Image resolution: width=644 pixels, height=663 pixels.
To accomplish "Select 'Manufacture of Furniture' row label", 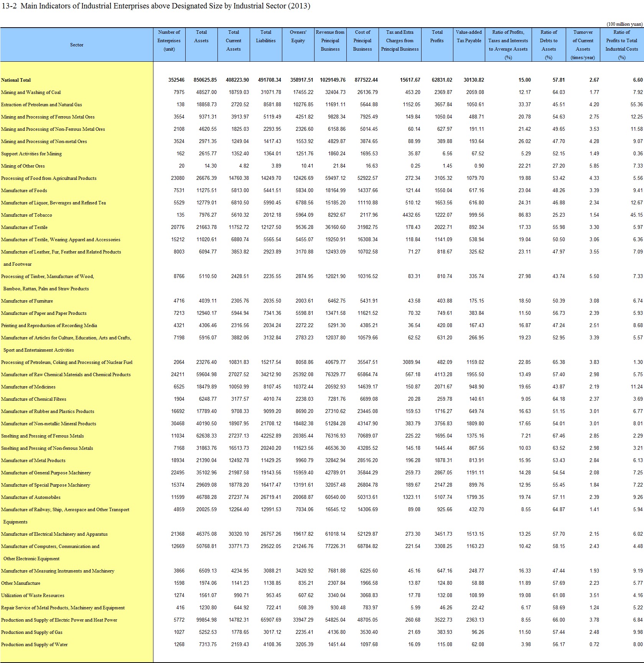I will [x=27, y=301].
